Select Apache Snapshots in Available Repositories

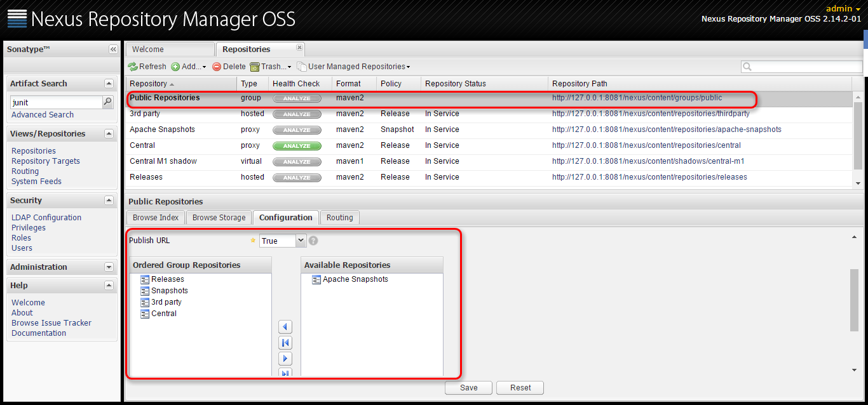355,279
